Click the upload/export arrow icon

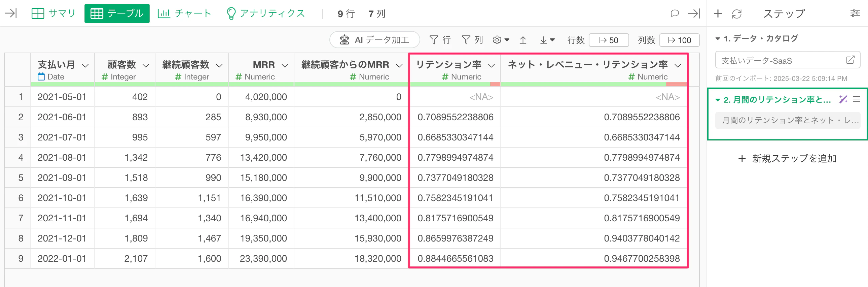tap(522, 40)
